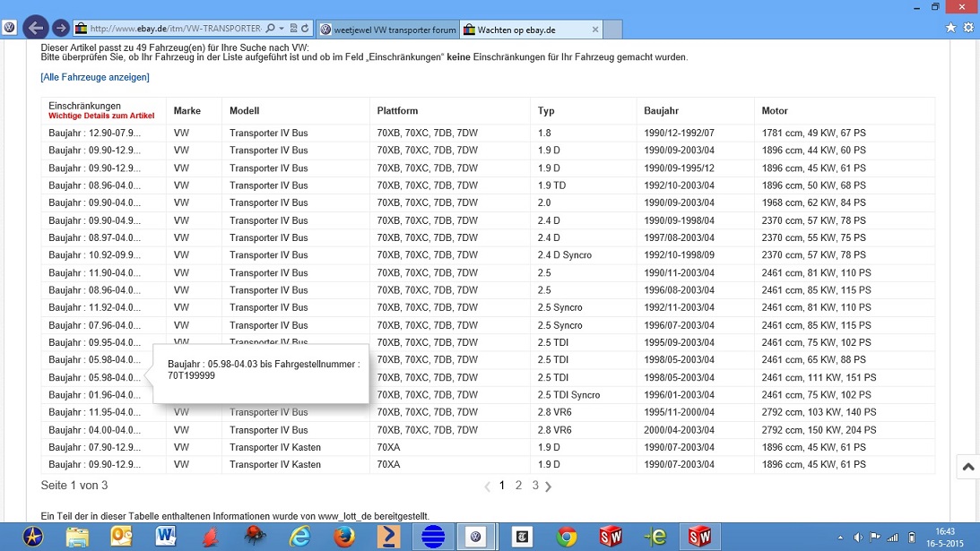Click 'Baujahr : 04.00-04.0...' restriction cell
This screenshot has width=980, height=551.
click(94, 430)
